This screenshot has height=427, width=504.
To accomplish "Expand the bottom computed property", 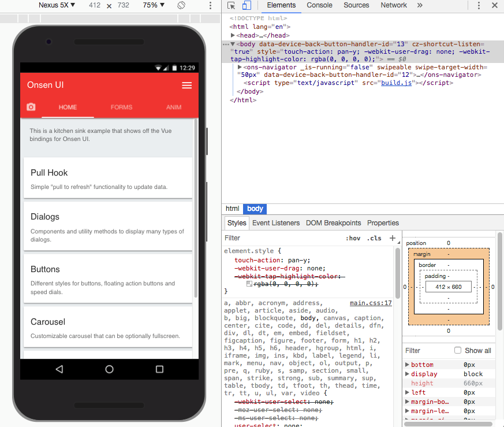I will pos(407,365).
